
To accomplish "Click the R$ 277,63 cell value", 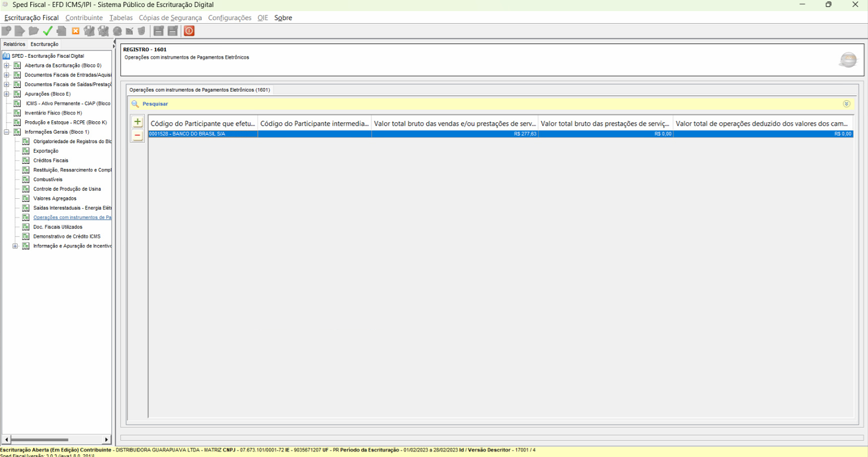I will [525, 134].
